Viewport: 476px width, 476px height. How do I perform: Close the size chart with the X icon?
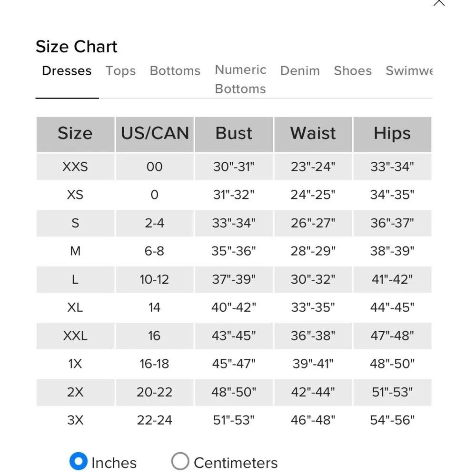[x=439, y=2]
